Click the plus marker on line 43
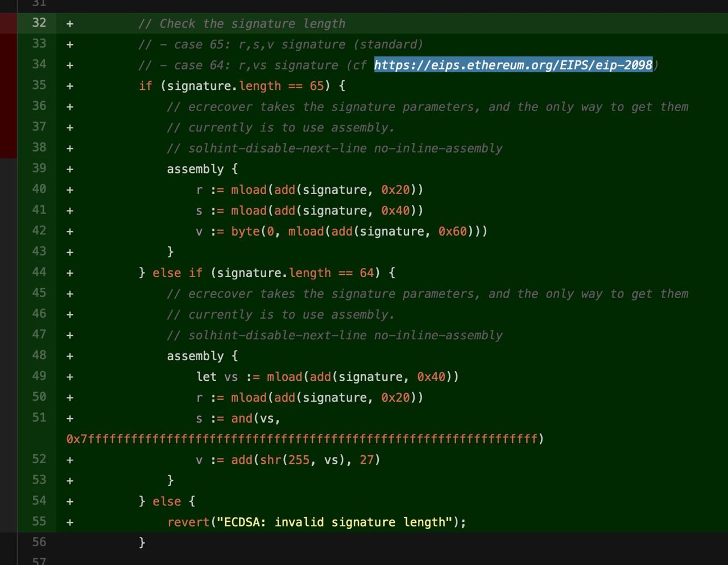728x565 pixels. coord(70,252)
